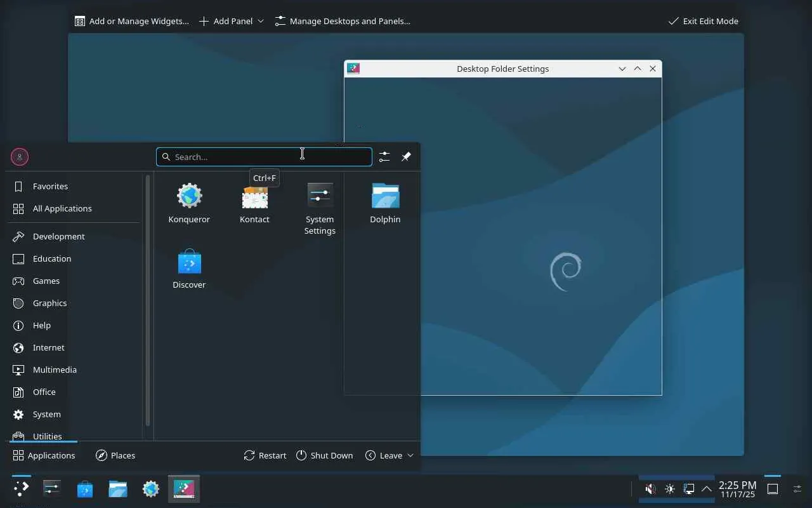Launch Kontact from the favorites grid

pyautogui.click(x=254, y=203)
